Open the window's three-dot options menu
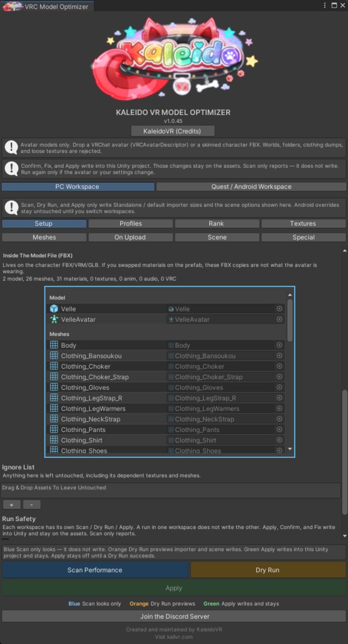Viewport: 348px width, 644px height. pyautogui.click(x=325, y=6)
